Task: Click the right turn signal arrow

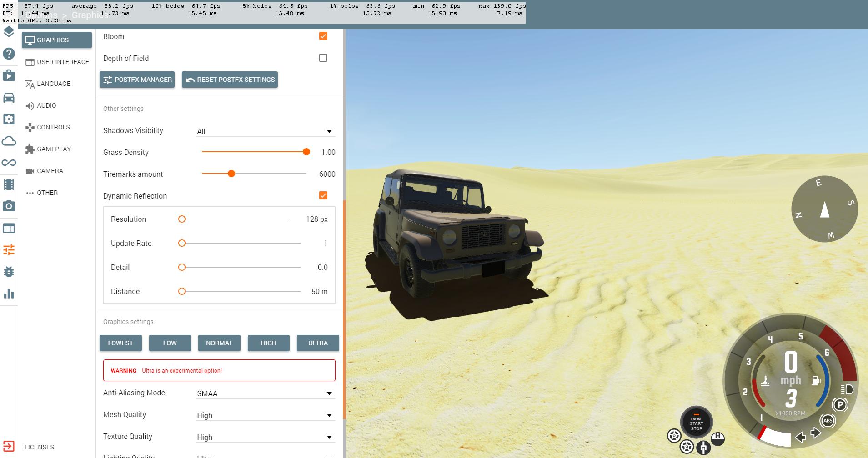Action: click(x=816, y=433)
